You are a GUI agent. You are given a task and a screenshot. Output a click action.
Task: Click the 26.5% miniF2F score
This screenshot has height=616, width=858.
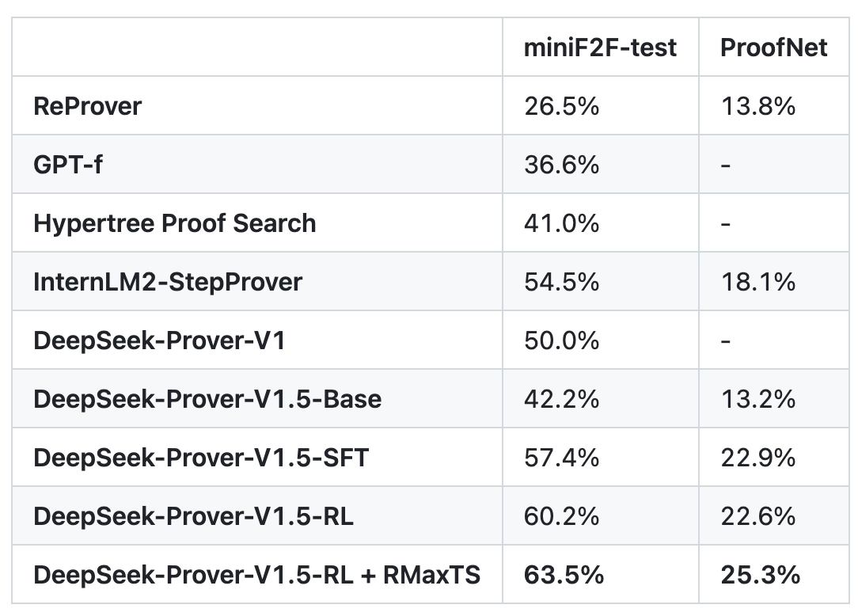pos(561,106)
